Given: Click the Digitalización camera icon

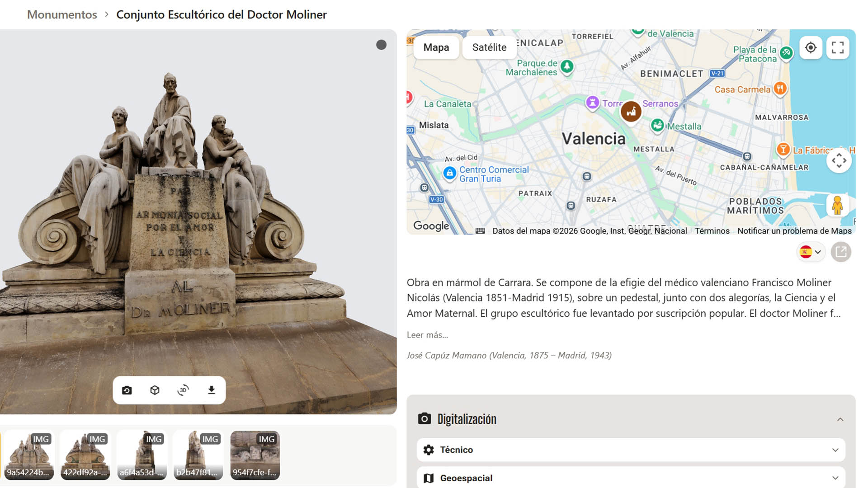Looking at the screenshot, I should click(424, 418).
